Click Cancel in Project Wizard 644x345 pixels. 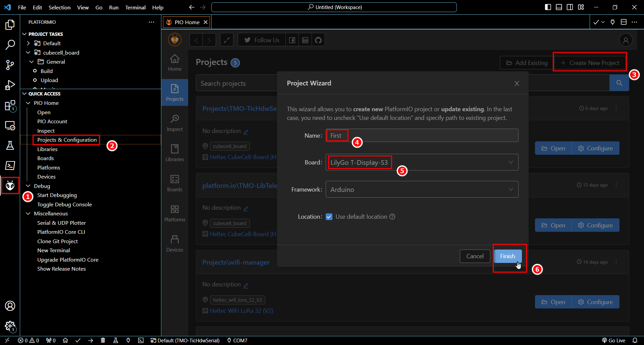475,256
